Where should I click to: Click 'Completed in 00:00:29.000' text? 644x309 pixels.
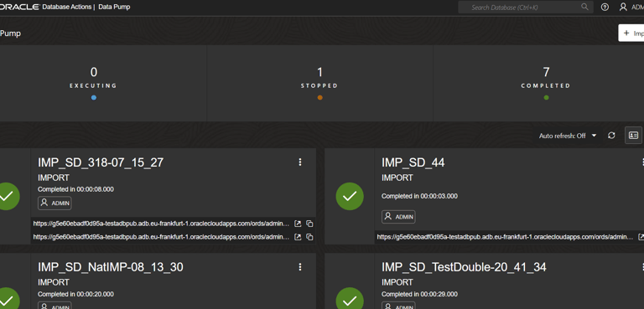[x=419, y=294]
